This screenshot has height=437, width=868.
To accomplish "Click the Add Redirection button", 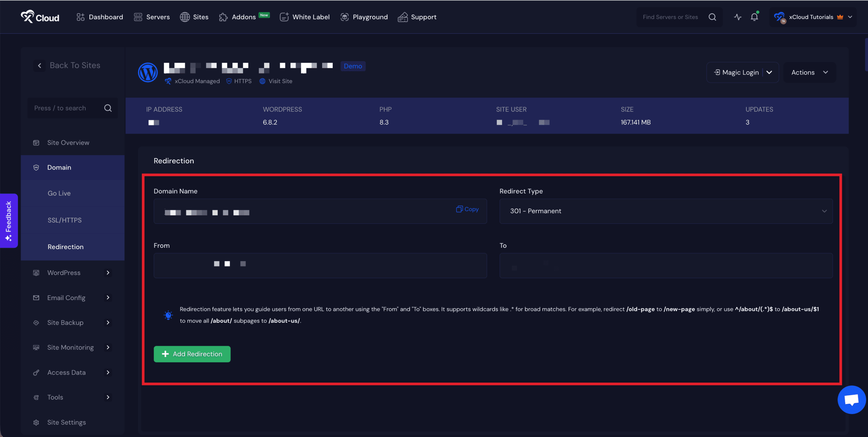I will click(x=192, y=354).
